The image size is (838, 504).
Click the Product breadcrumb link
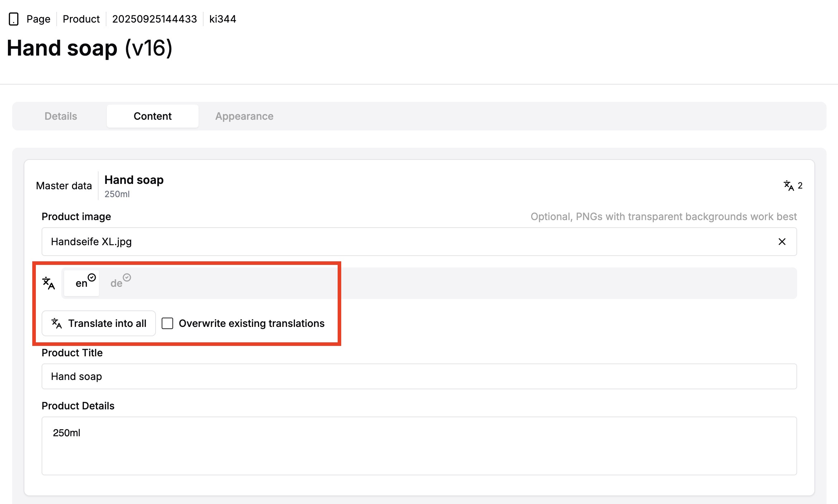[81, 19]
